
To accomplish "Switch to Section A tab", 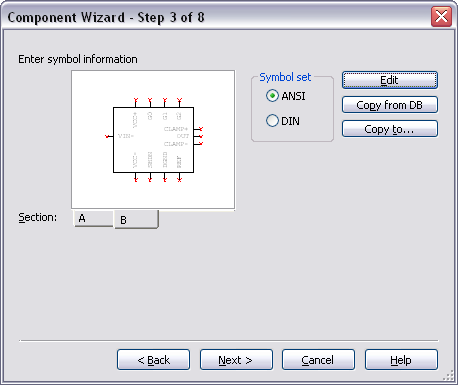I will 93,218.
